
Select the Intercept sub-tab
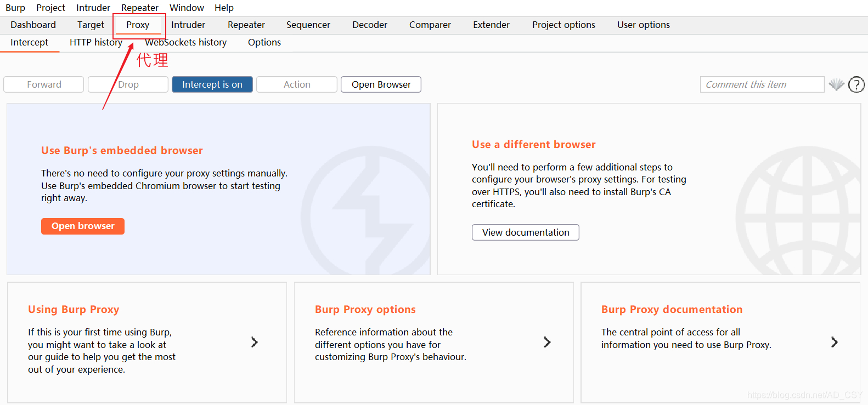pyautogui.click(x=30, y=42)
